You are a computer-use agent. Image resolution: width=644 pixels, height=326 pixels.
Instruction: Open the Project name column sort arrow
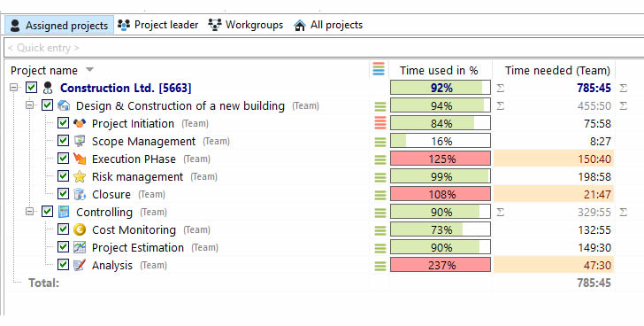[89, 70]
